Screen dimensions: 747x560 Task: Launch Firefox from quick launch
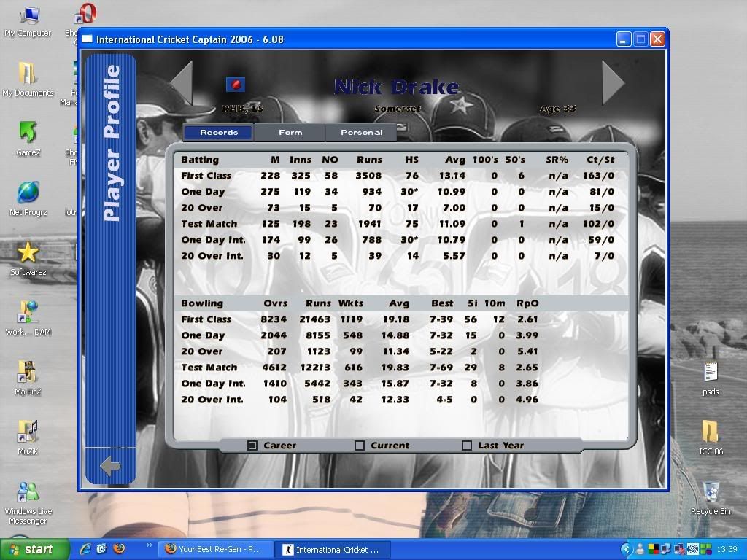pyautogui.click(x=119, y=549)
